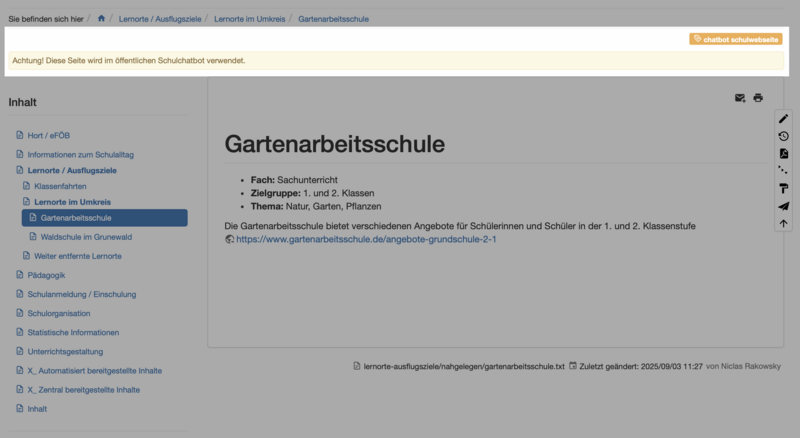Click the back to top arrow
This screenshot has width=800, height=438.
783,223
